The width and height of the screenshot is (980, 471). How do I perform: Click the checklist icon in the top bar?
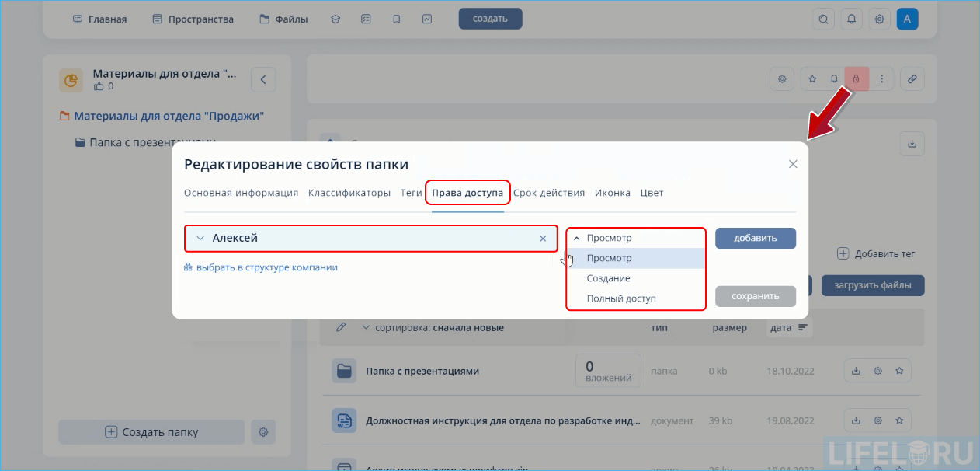pos(366,19)
